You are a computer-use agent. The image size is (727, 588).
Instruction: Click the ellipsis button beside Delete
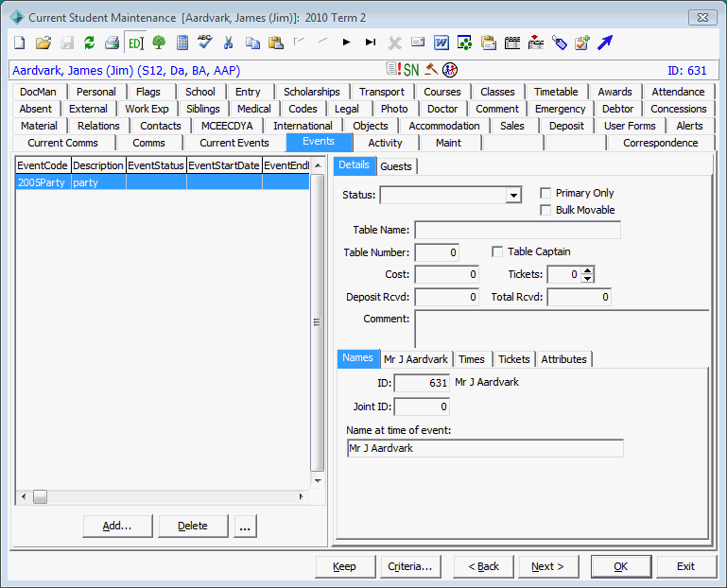pyautogui.click(x=245, y=526)
